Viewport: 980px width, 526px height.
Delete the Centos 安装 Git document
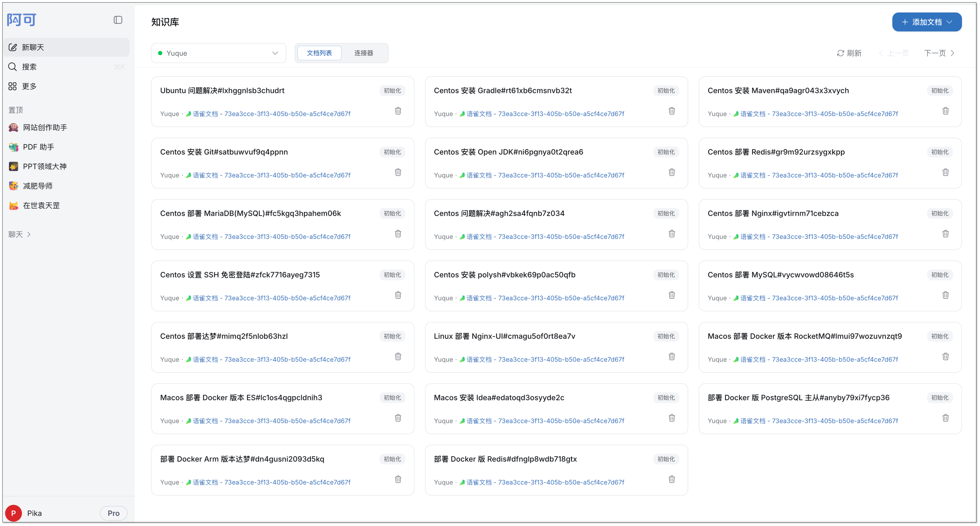click(x=398, y=172)
